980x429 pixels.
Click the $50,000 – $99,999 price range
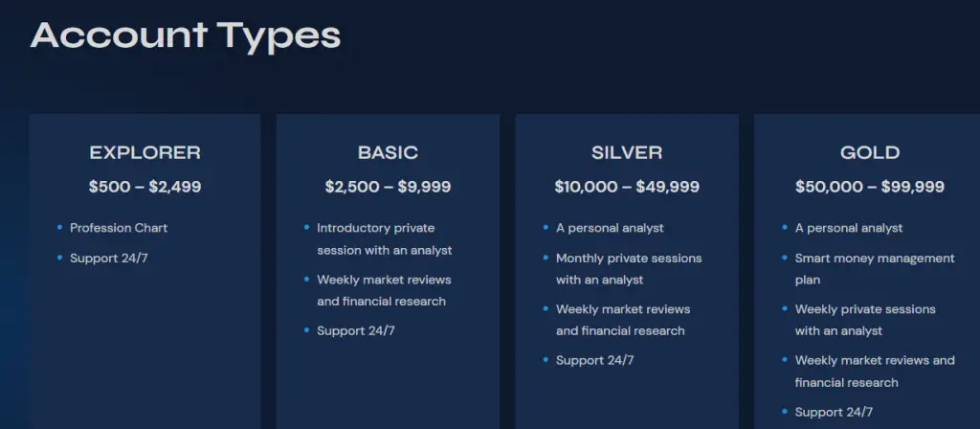(x=870, y=187)
